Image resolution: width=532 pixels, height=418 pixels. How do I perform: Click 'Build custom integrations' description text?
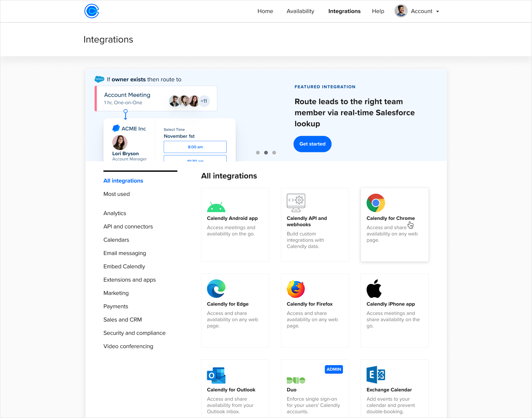(305, 240)
